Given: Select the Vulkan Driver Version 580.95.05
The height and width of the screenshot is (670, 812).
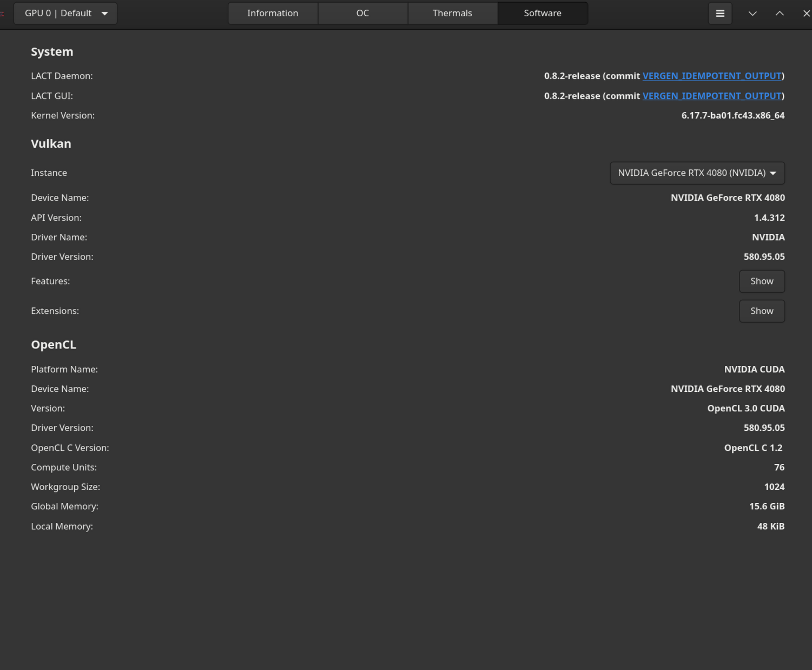Looking at the screenshot, I should 764,257.
